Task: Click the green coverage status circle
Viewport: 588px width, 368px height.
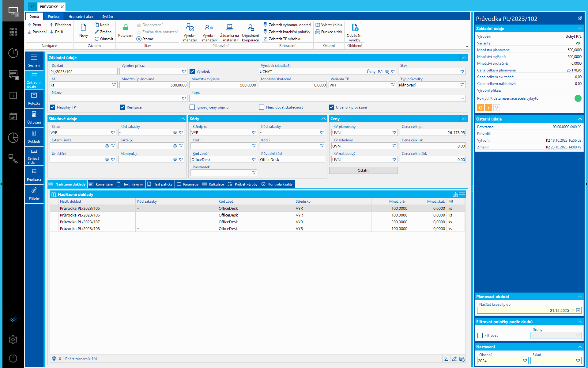Action: click(578, 98)
